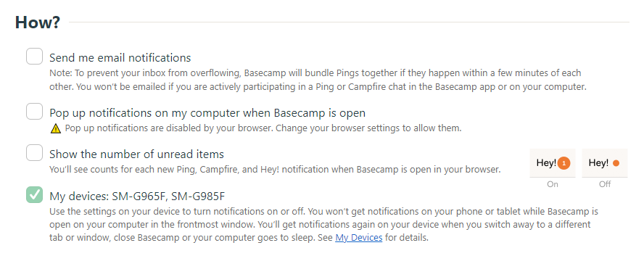The height and width of the screenshot is (269, 644).
Task: Open the My Devices link
Action: coord(358,237)
